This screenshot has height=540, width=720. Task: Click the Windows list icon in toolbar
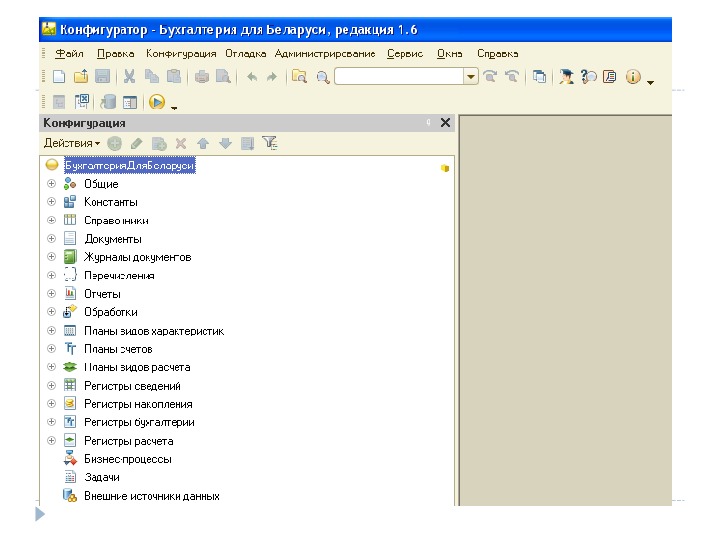tap(540, 76)
